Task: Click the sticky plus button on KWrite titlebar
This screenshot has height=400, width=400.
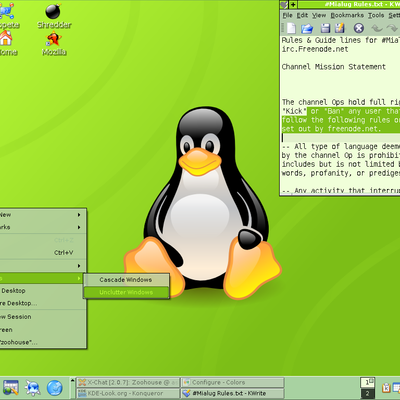Action: [293, 5]
